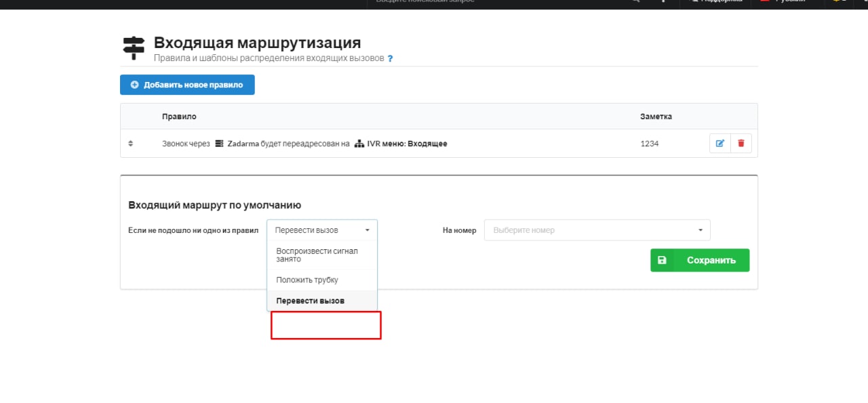Click the Правило column header
The image size is (868, 403).
pos(179,116)
